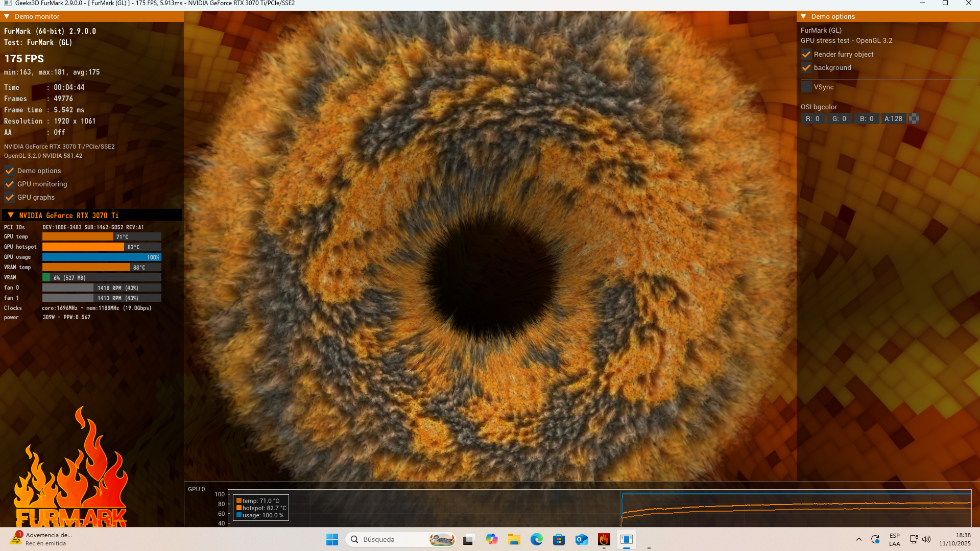Open FurMark flame icon in taskbar
Viewport: 980px width, 551px height.
click(604, 539)
